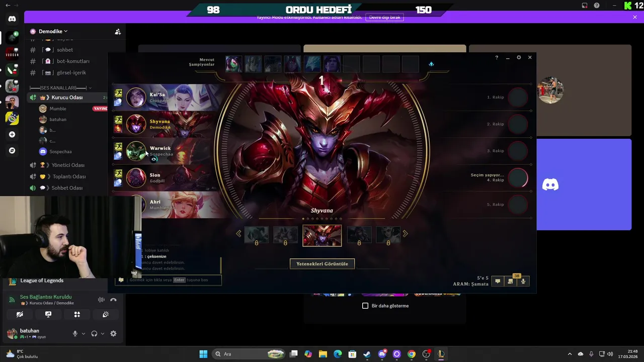Mute microphone next to batuhan
This screenshot has height=362, width=644.
[x=75, y=333]
